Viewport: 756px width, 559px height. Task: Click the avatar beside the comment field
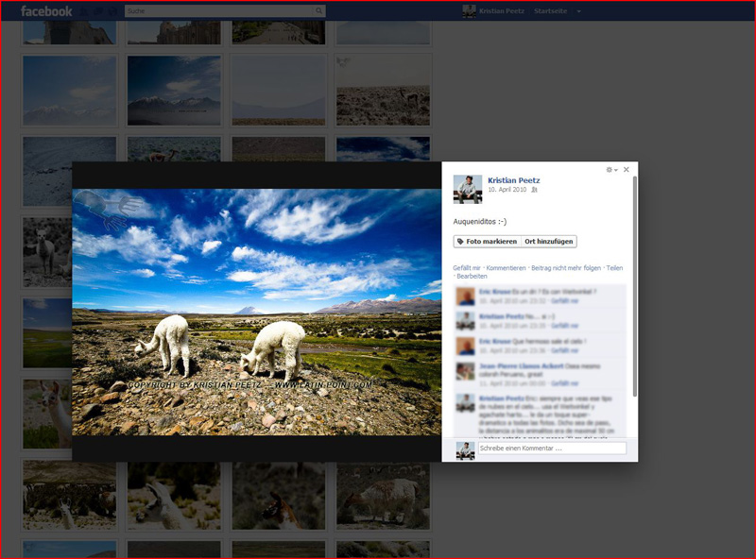[x=465, y=450]
